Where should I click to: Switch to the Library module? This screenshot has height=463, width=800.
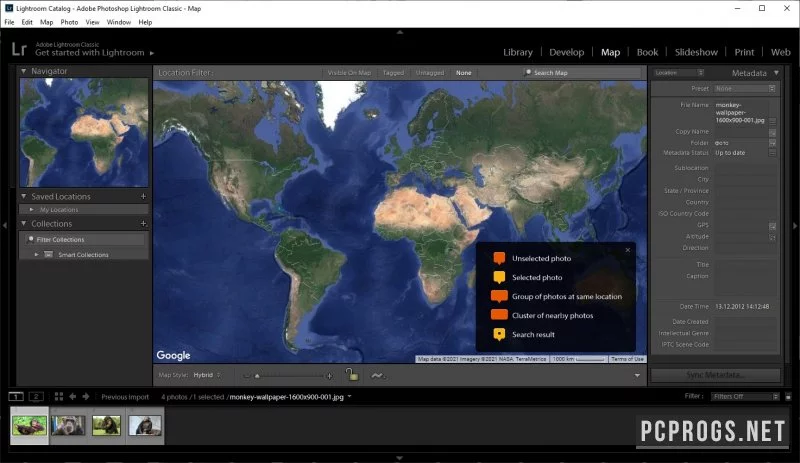517,52
